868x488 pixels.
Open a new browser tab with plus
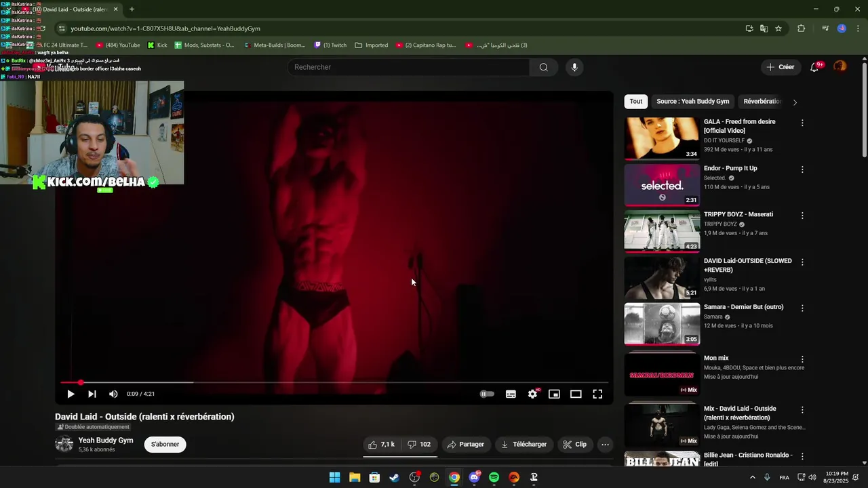point(132,9)
